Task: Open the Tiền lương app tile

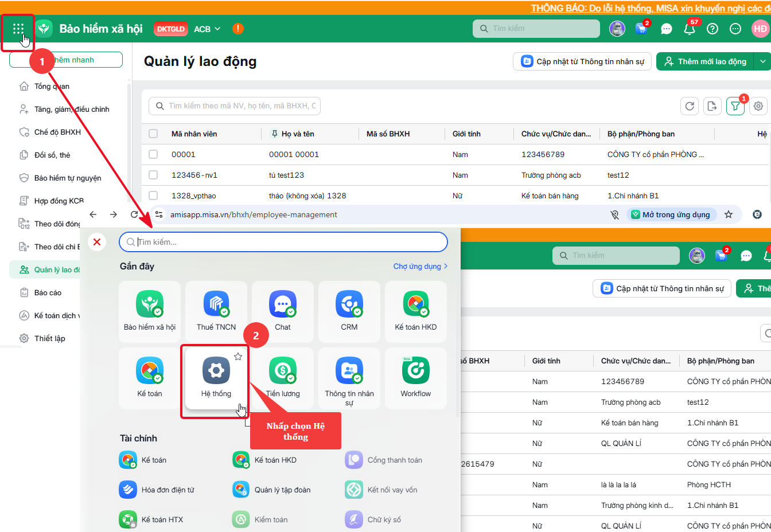Action: click(283, 378)
